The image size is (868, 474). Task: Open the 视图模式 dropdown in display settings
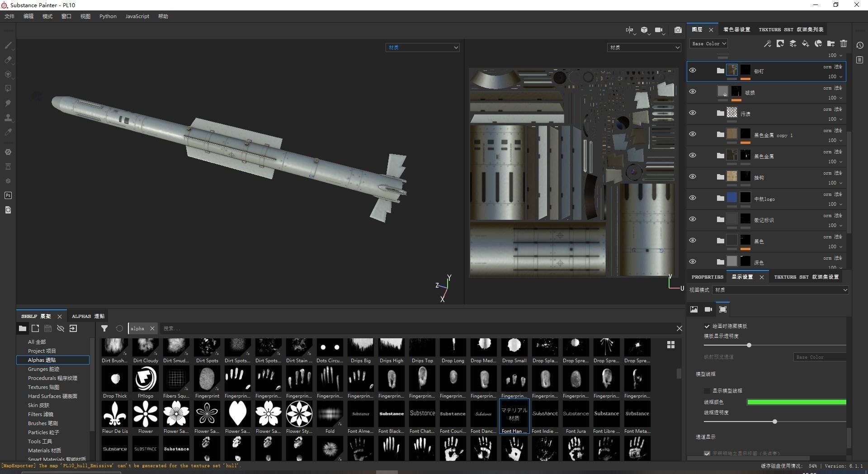click(x=780, y=290)
